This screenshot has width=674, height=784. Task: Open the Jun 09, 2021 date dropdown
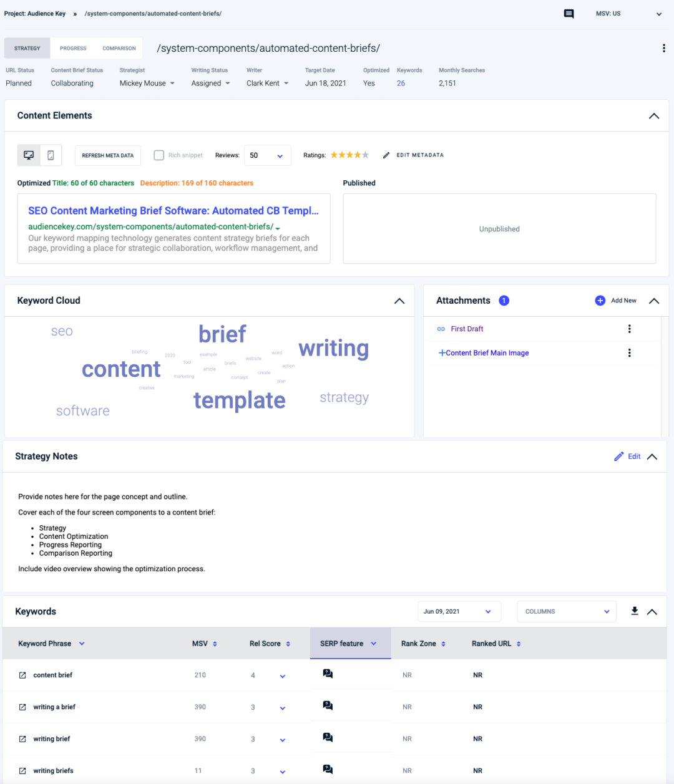click(459, 611)
